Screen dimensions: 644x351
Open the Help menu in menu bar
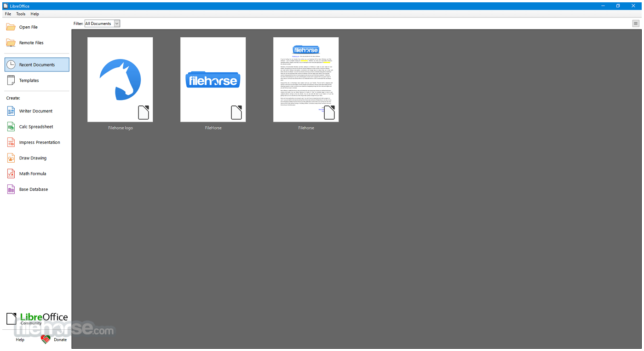pos(34,14)
